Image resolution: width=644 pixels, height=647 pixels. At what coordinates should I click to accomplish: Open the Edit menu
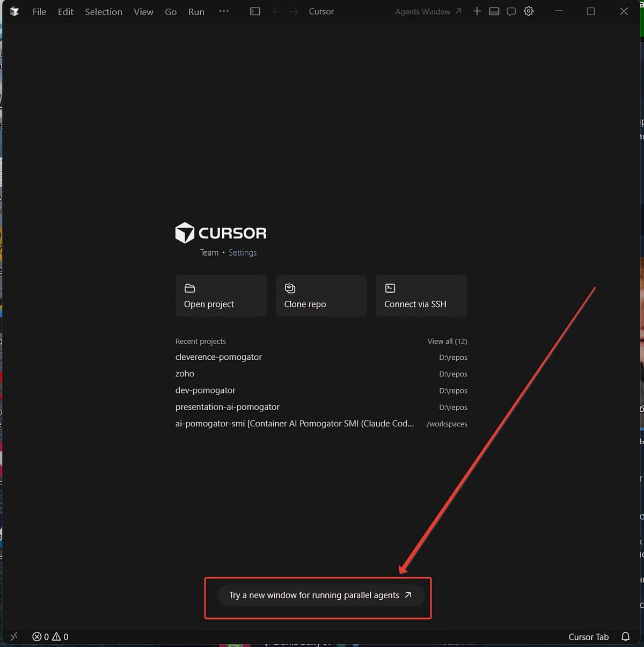(65, 12)
